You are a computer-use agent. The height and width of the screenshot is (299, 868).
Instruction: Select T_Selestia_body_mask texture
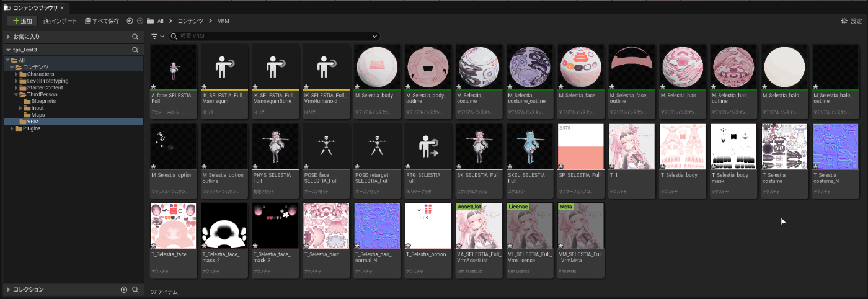733,161
